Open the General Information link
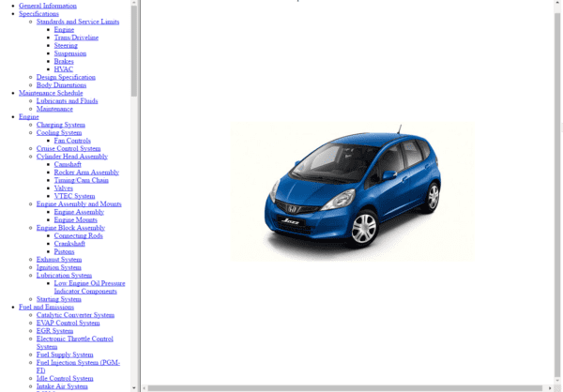 pos(48,6)
